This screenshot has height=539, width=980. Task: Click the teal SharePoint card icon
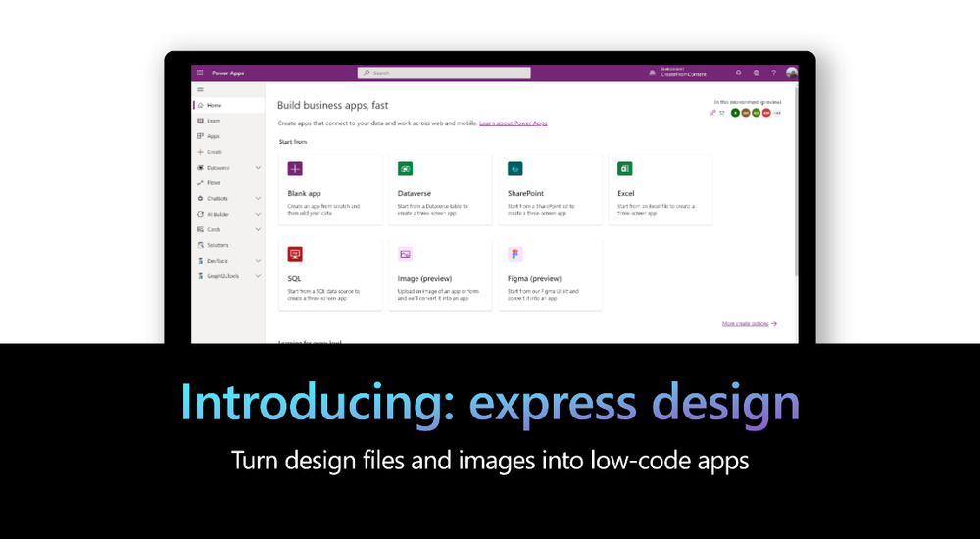pos(515,169)
